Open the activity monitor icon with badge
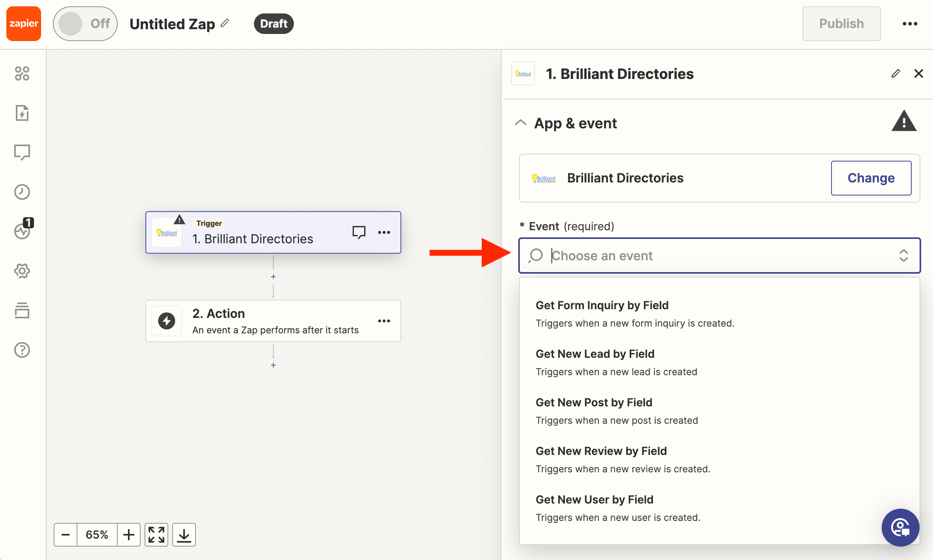This screenshot has height=560, width=933. click(22, 231)
